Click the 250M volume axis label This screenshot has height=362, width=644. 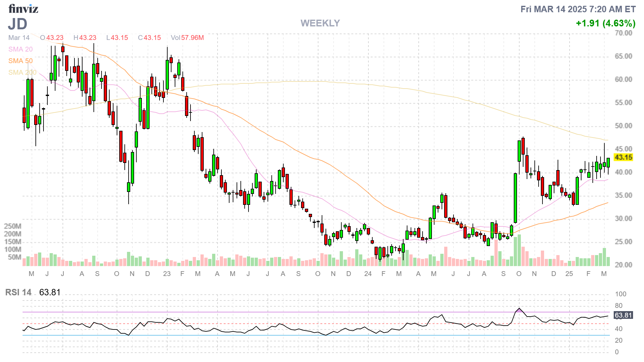click(x=13, y=226)
